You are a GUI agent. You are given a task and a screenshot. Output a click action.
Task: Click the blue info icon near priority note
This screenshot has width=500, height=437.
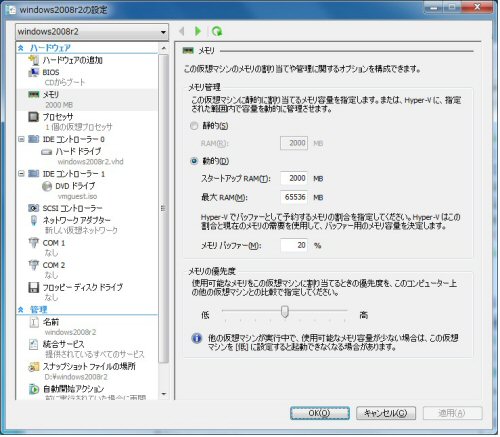point(197,338)
